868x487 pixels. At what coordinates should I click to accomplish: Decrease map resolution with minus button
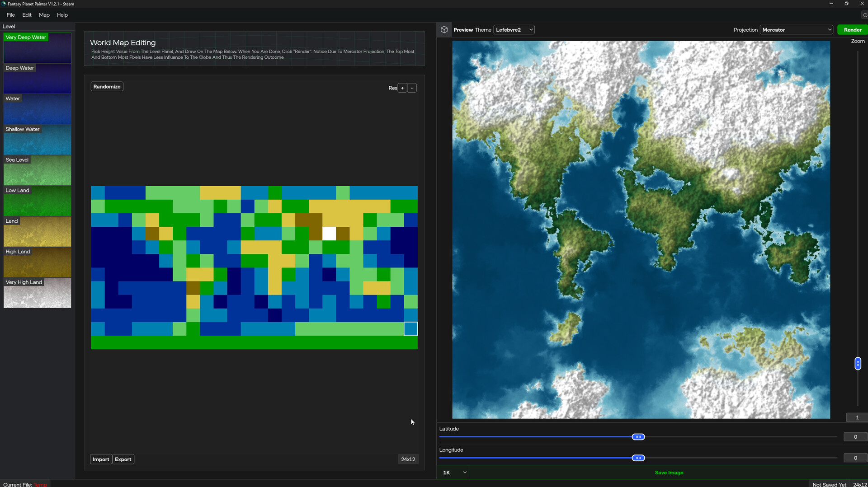tap(412, 88)
